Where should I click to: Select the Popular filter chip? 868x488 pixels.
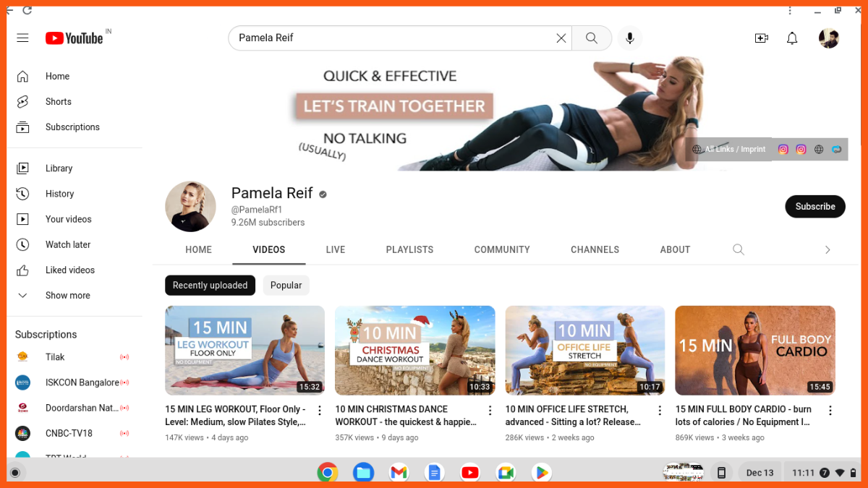click(x=286, y=285)
